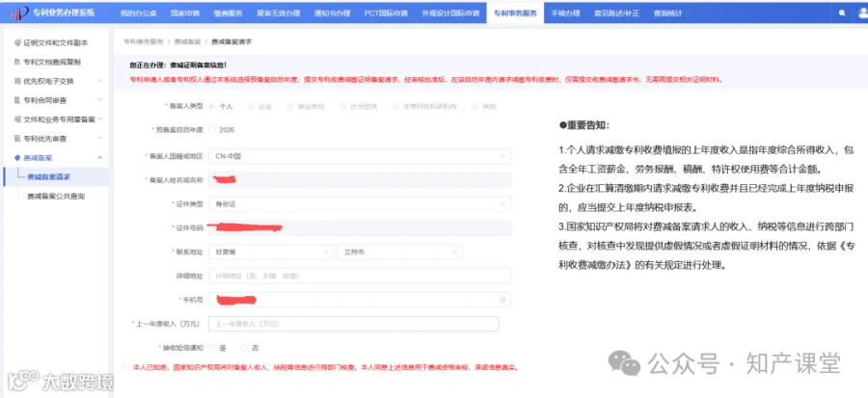Image resolution: width=868 pixels, height=398 pixels.
Task: Open 专利事务服务 in top navigation
Action: coord(514,13)
